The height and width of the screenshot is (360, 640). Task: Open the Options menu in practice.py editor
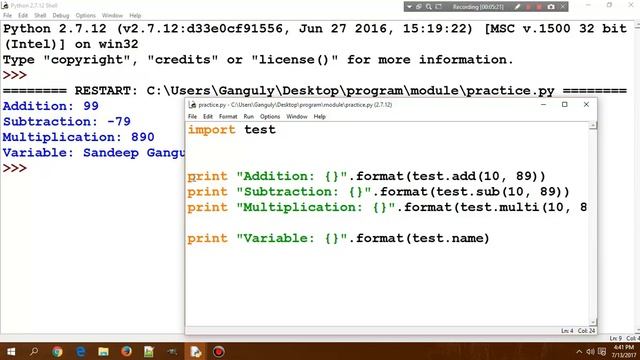pyautogui.click(x=270, y=117)
